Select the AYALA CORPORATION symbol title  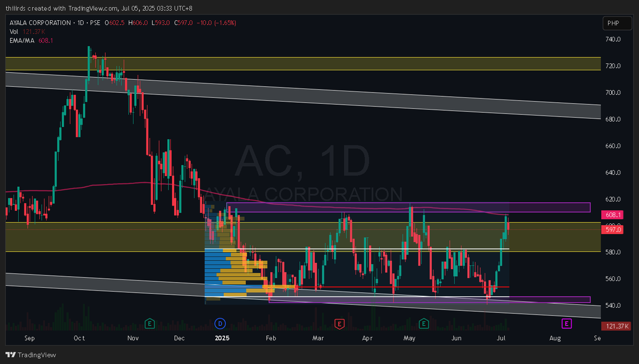click(x=40, y=23)
